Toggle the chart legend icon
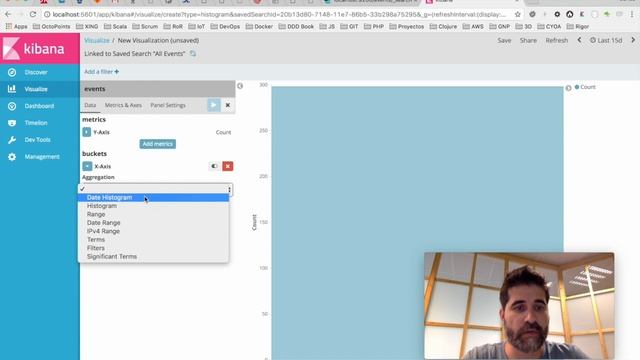The width and height of the screenshot is (640, 360). (x=569, y=88)
